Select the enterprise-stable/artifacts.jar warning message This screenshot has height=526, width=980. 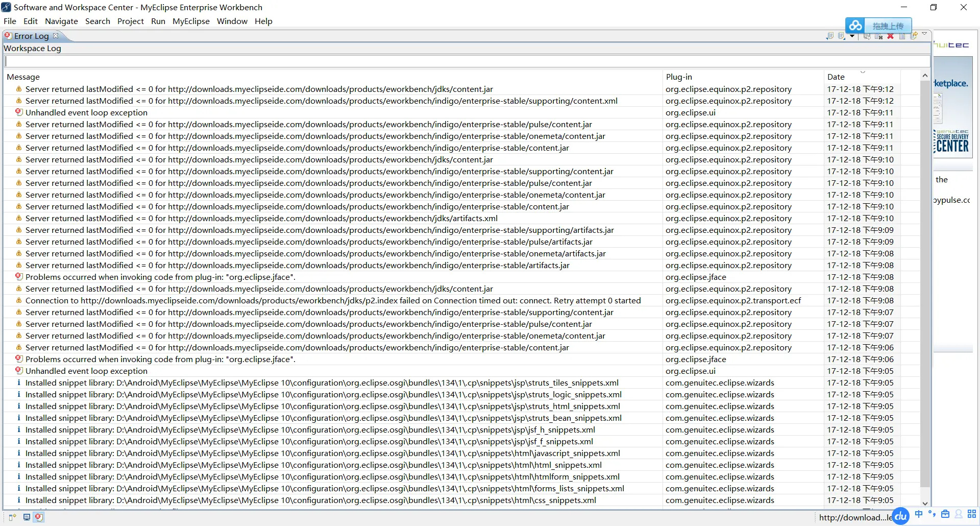pyautogui.click(x=298, y=265)
